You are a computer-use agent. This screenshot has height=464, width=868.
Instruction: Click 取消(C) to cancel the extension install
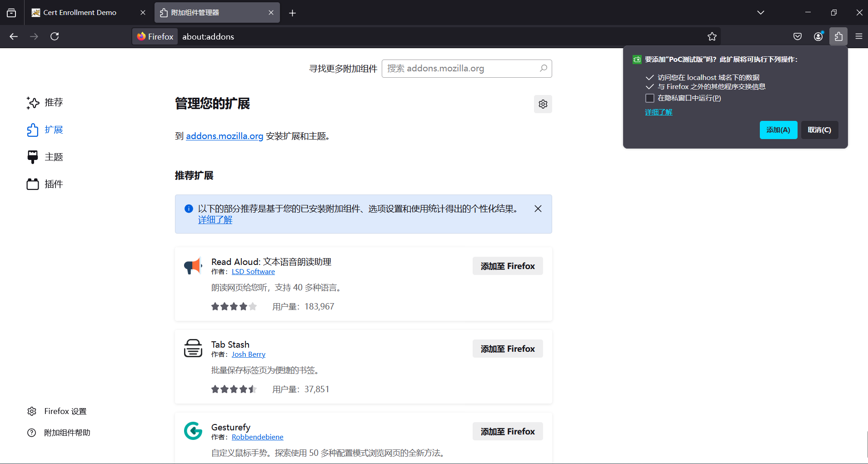click(819, 130)
